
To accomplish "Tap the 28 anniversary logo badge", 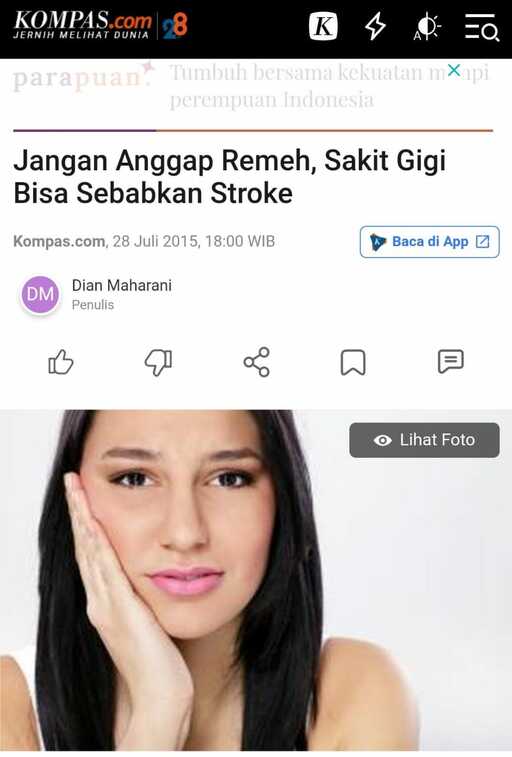I will [x=175, y=25].
